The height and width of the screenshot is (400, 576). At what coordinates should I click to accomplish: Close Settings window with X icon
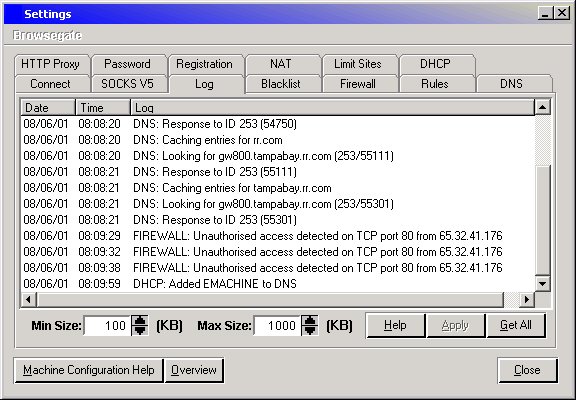pyautogui.click(x=562, y=14)
